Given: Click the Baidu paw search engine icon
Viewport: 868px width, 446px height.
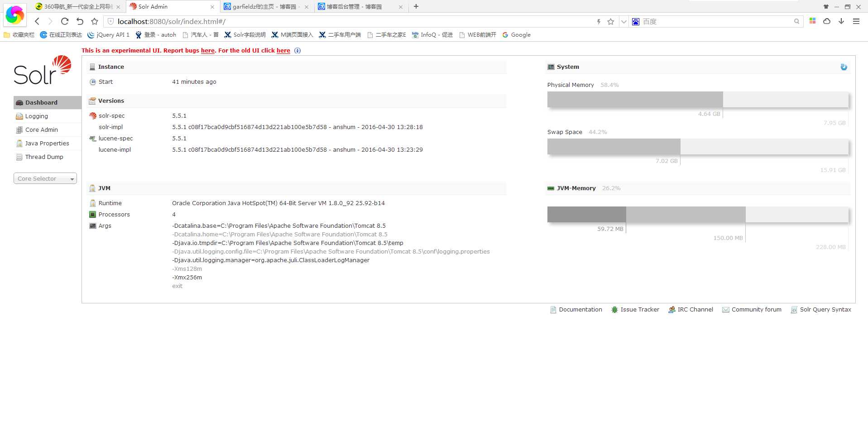Looking at the screenshot, I should pyautogui.click(x=636, y=21).
